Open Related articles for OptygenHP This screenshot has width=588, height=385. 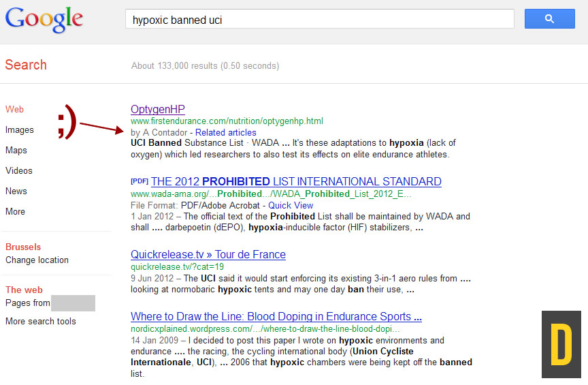point(225,132)
